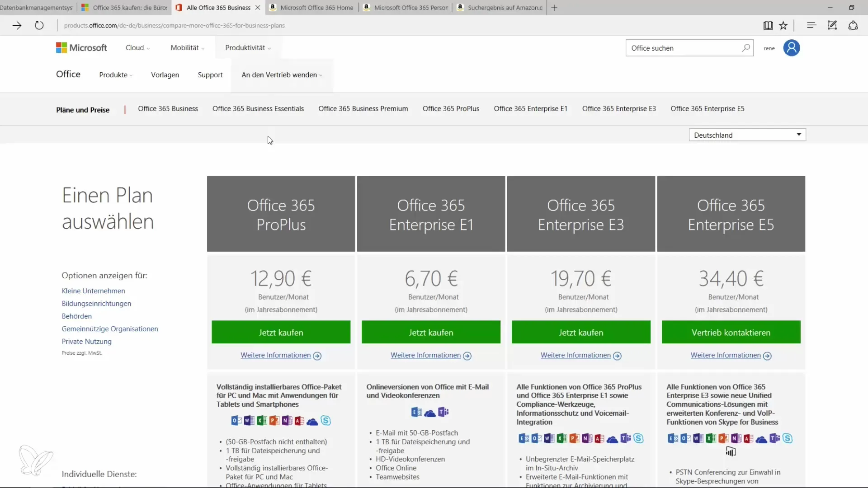Switch to Suchergebnis auf Amazon tab
Image resolution: width=868 pixels, height=488 pixels.
pyautogui.click(x=500, y=8)
